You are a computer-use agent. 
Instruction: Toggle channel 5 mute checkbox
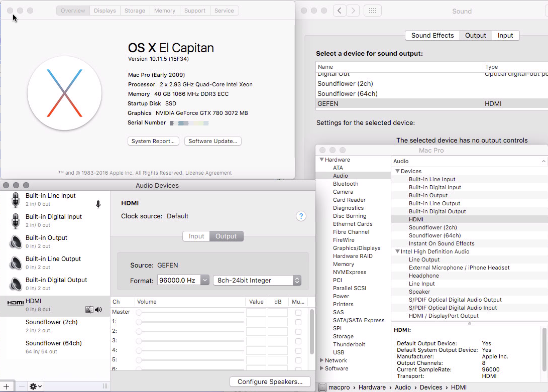point(298,360)
